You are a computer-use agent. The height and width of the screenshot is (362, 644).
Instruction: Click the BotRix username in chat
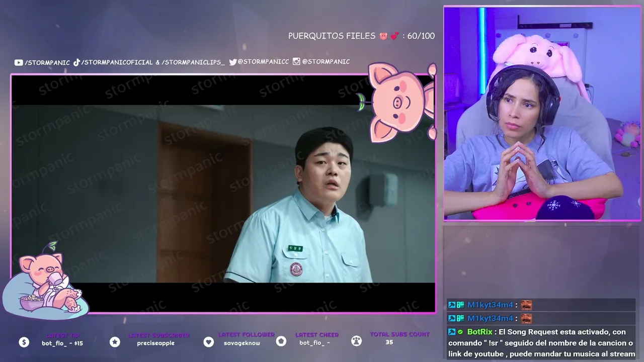(479, 332)
